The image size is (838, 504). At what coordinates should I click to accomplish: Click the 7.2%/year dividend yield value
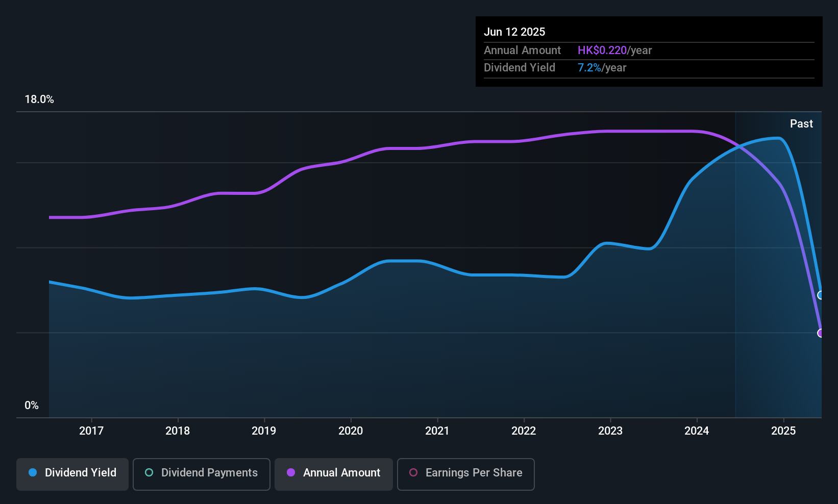[x=602, y=67]
